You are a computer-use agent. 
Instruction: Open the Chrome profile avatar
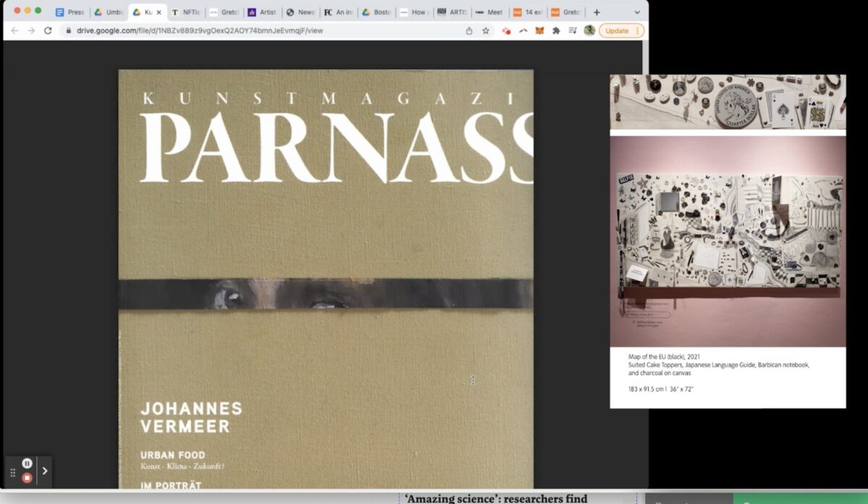point(590,30)
